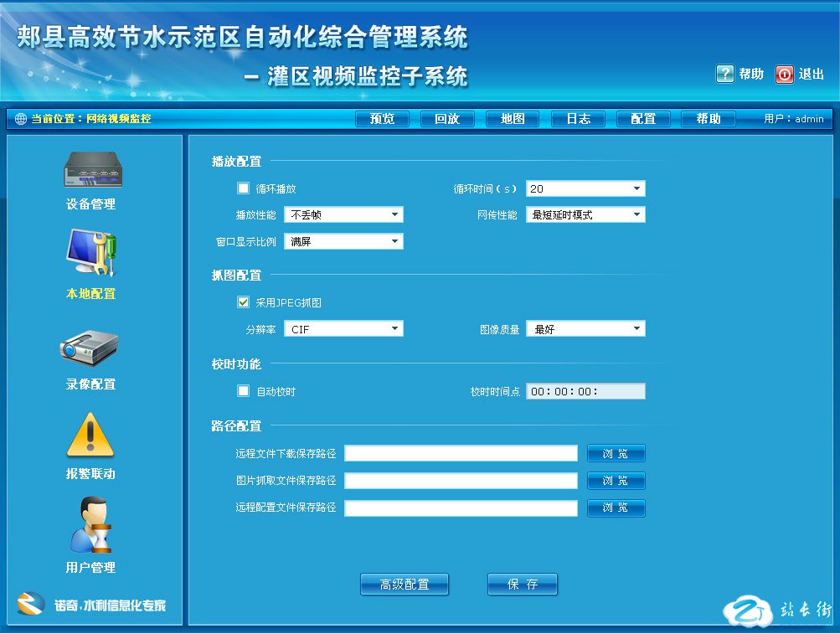
Task: Select 本地配置 local configuration icon
Action: [x=91, y=254]
